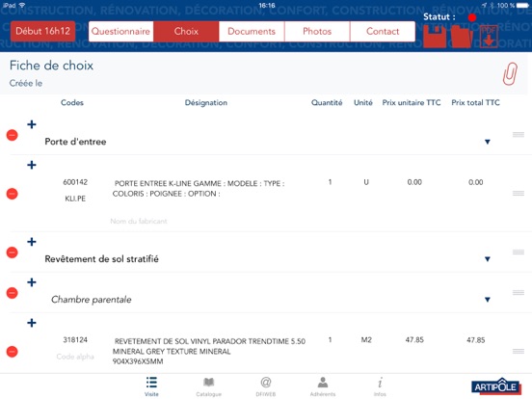Open the Adhérents bottom tab
Viewport: 532px width, 399px height.
tap(323, 386)
